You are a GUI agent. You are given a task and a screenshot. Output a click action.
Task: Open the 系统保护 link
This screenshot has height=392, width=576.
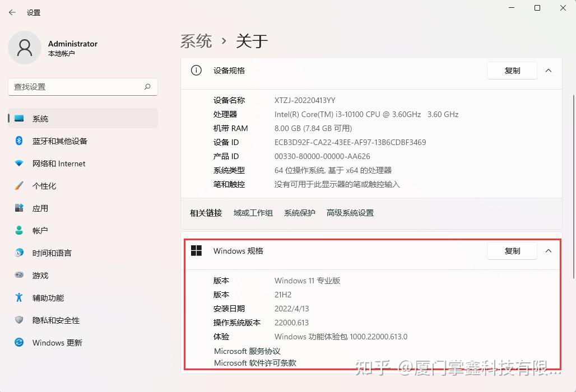tap(299, 213)
